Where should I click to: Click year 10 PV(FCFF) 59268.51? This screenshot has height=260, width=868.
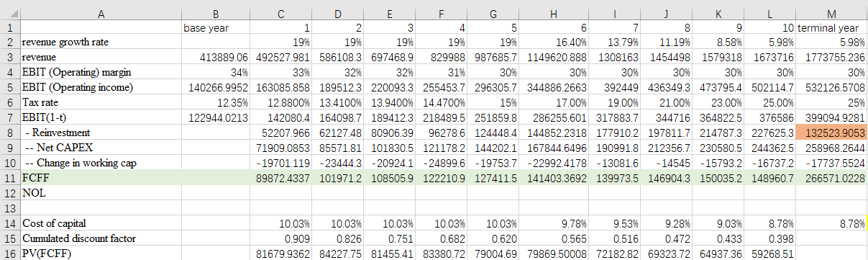point(770,254)
